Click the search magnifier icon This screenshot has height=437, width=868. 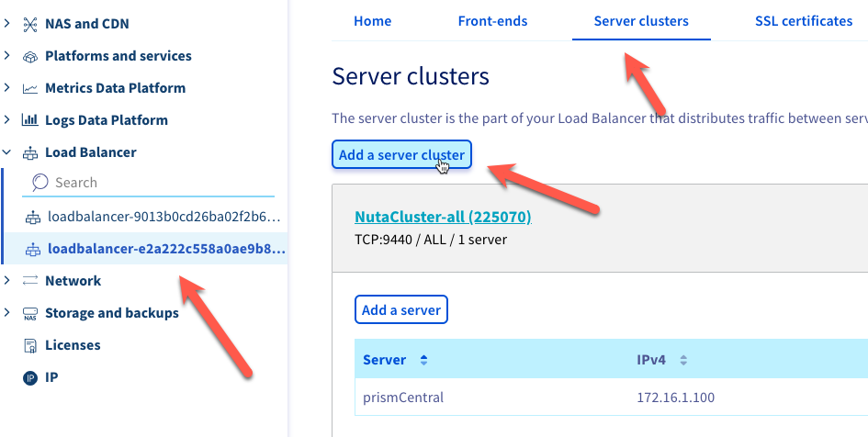(39, 183)
